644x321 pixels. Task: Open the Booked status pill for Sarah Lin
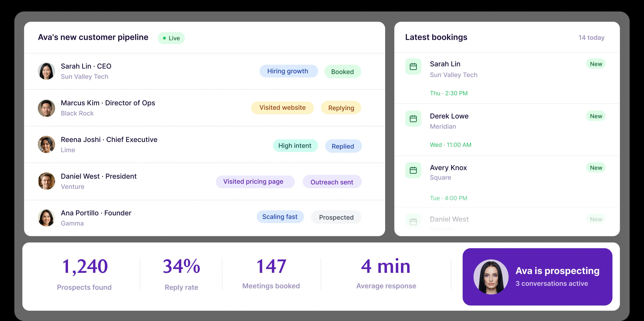pyautogui.click(x=342, y=72)
